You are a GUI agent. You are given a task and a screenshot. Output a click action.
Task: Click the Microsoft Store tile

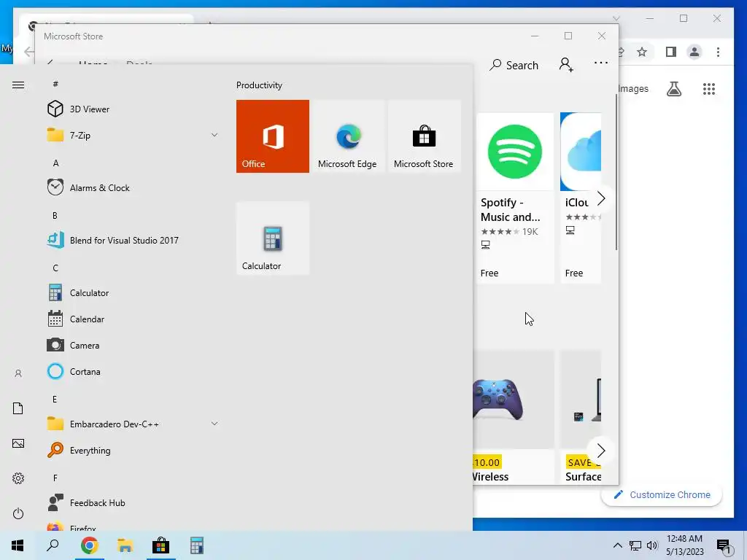424,136
